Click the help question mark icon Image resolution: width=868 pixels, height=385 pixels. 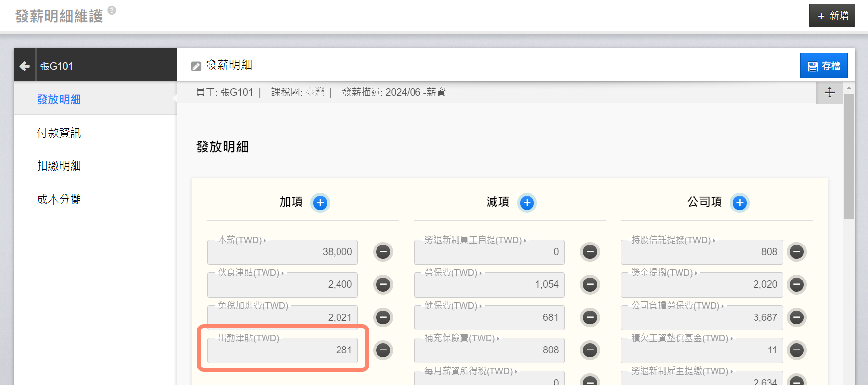[x=112, y=10]
